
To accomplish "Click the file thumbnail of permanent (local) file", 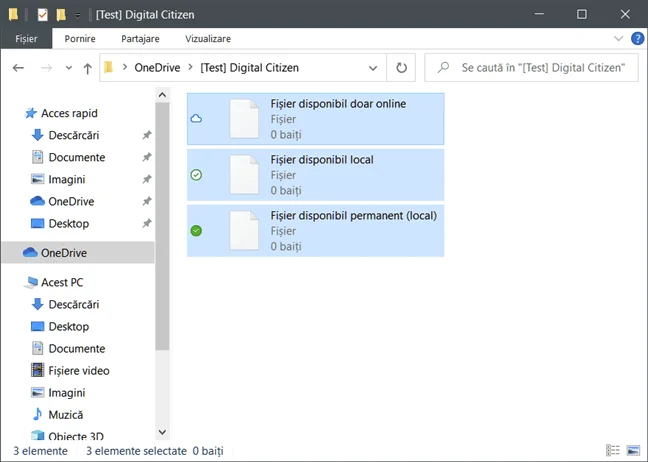I will (244, 231).
